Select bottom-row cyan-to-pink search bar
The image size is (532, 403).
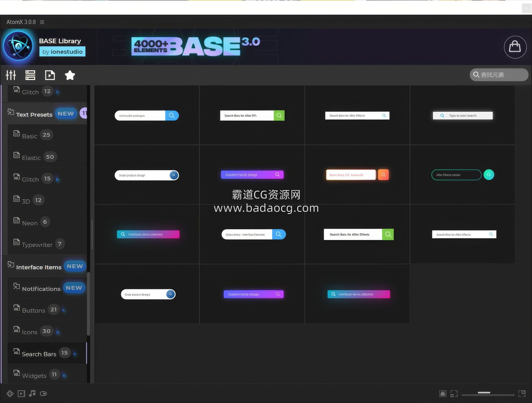coord(359,294)
